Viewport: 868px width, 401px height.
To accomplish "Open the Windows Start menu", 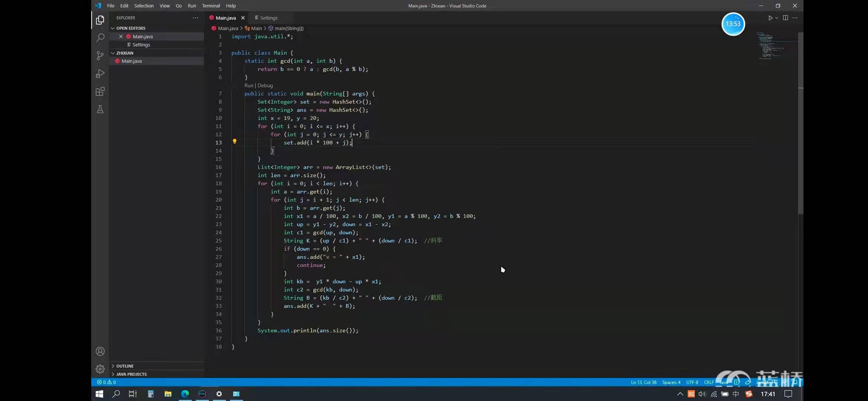I will coord(99,394).
